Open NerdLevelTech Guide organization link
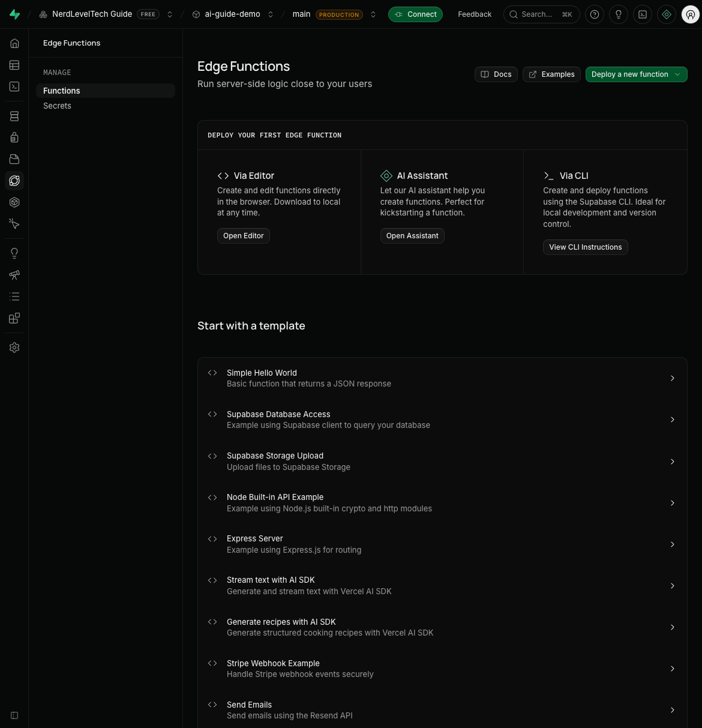The height and width of the screenshot is (728, 702). 92,14
